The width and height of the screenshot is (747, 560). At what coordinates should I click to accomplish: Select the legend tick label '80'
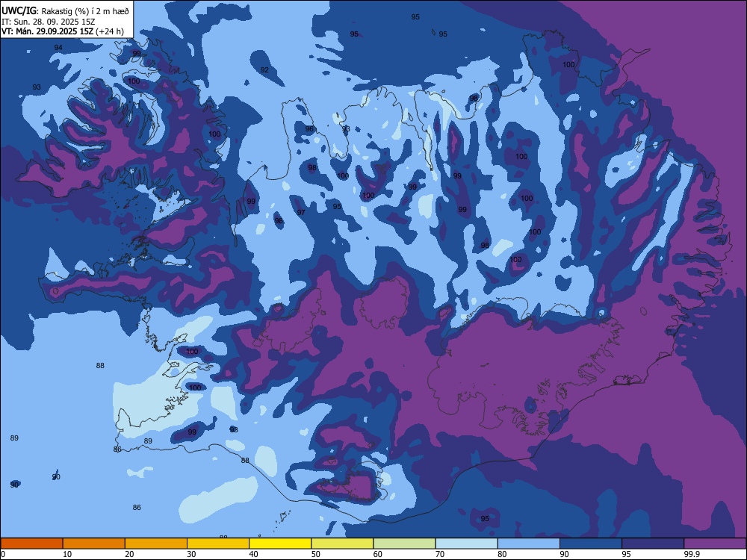point(502,554)
